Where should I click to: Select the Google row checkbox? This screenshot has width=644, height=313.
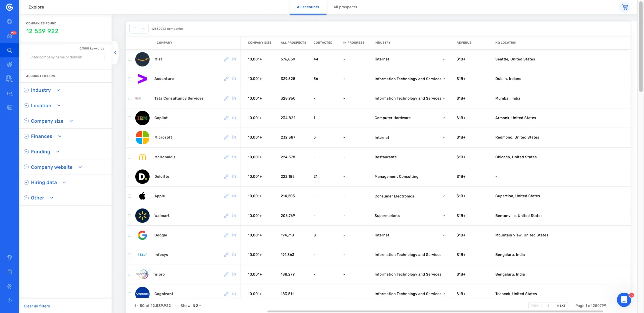click(x=130, y=235)
